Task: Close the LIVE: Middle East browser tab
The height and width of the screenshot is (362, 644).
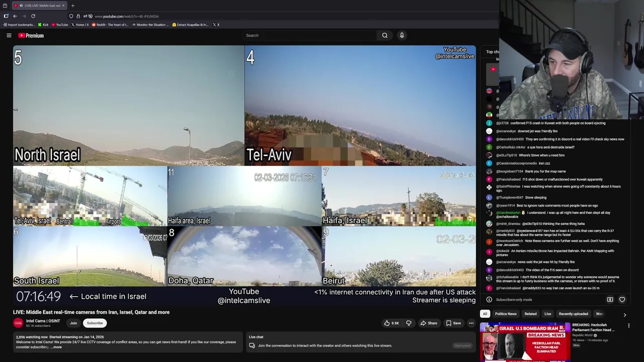Action: point(63,6)
